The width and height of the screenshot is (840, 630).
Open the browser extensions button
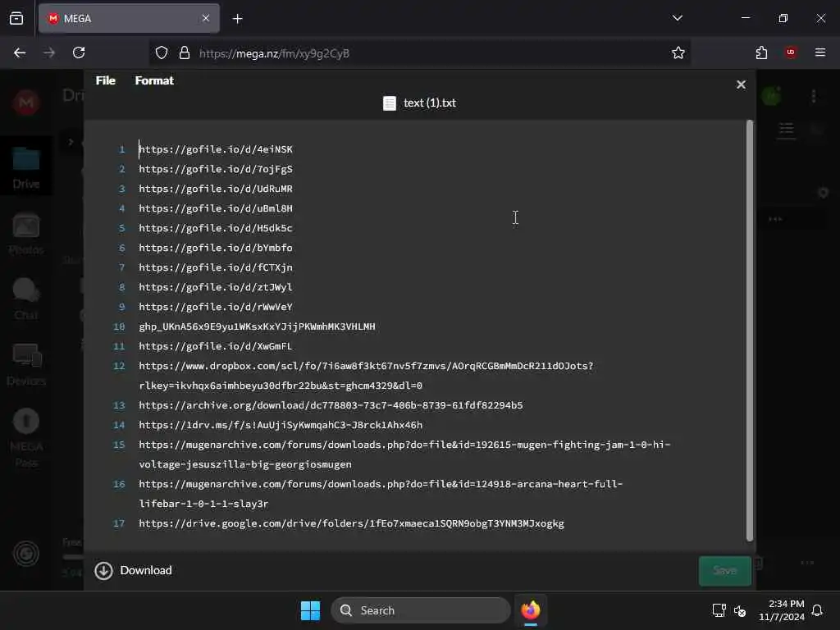pos(761,52)
